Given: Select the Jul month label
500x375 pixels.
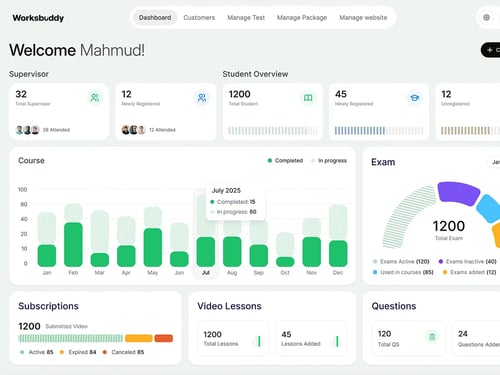Looking at the screenshot, I should (x=206, y=273).
